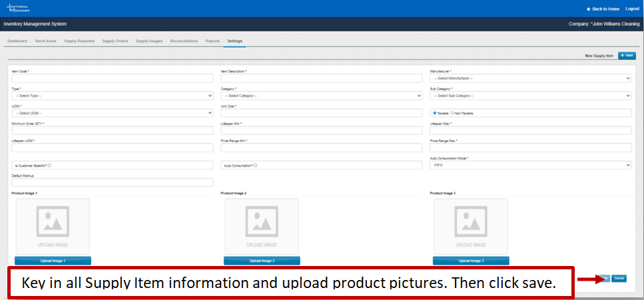This screenshot has width=644, height=300.
Task: Click Product Image 1 placeholder
Action: [x=53, y=227]
